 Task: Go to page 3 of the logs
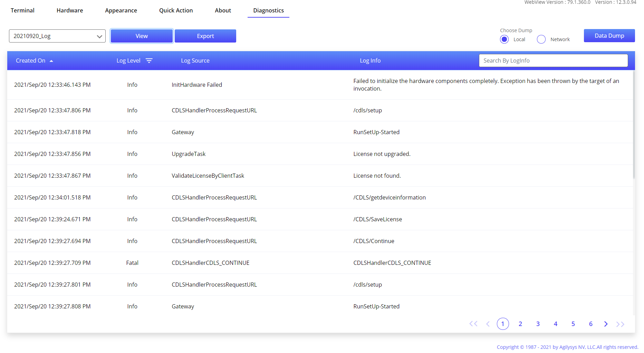[x=538, y=324]
